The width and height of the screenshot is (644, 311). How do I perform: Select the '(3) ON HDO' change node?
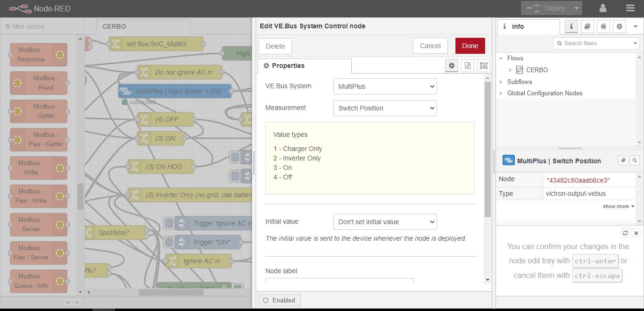161,167
